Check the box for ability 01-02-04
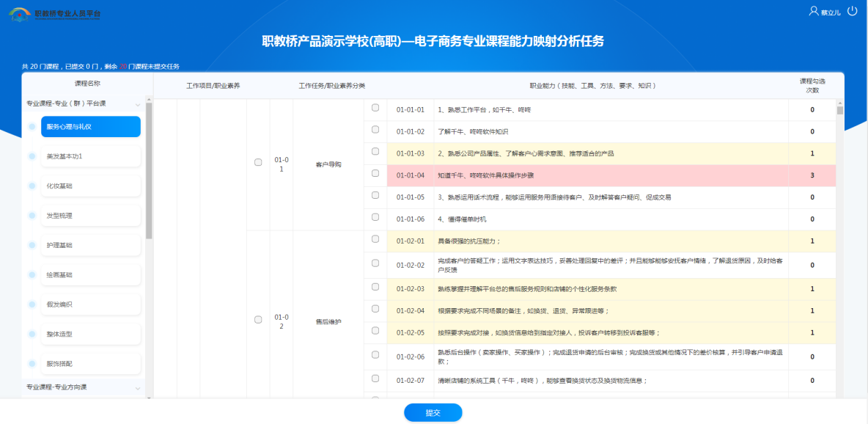This screenshot has height=424, width=868. click(375, 309)
